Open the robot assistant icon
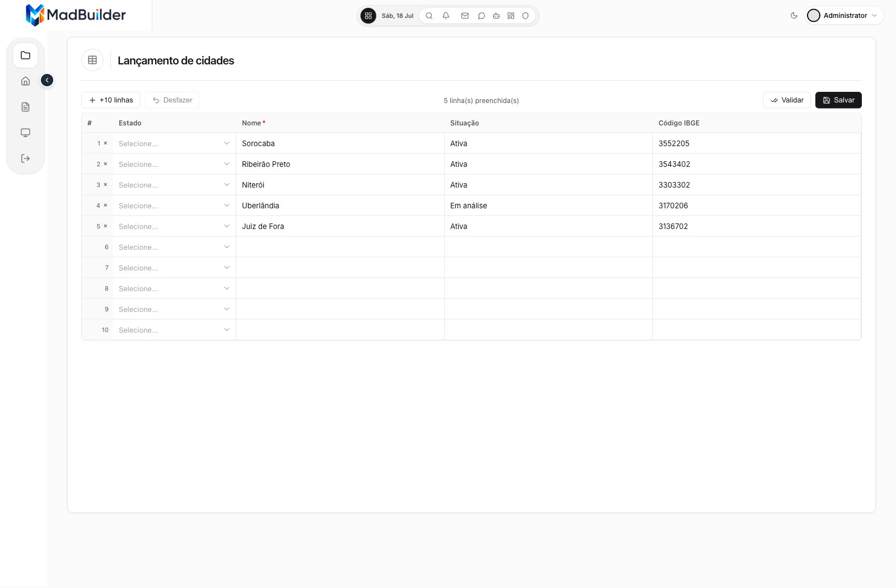The width and height of the screenshot is (896, 588). click(x=496, y=16)
